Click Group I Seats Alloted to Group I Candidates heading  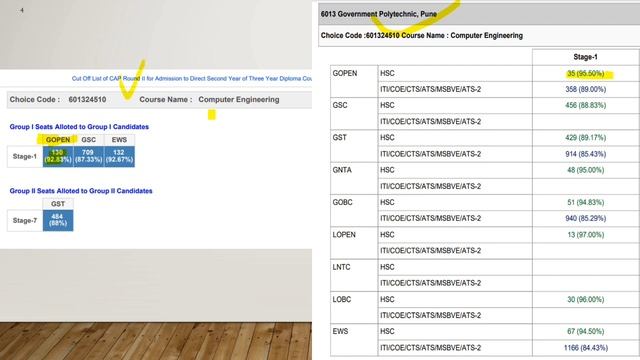tap(79, 127)
